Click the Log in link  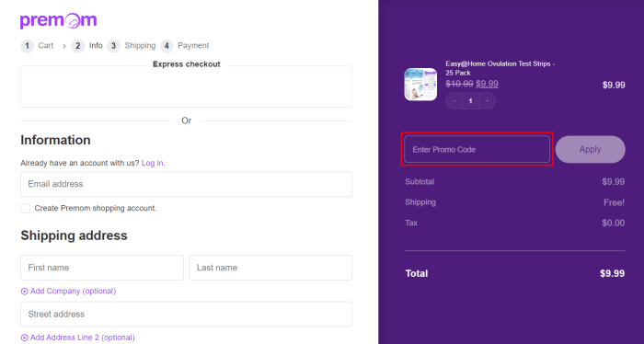coord(154,163)
